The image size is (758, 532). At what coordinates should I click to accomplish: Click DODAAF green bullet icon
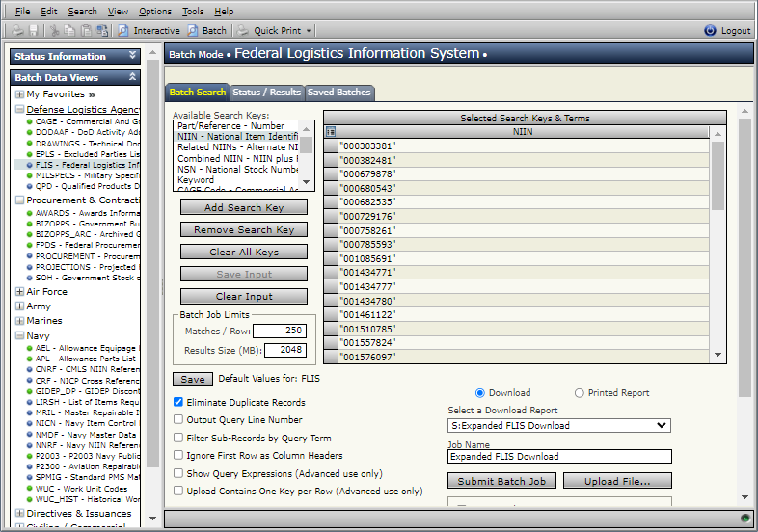[30, 132]
